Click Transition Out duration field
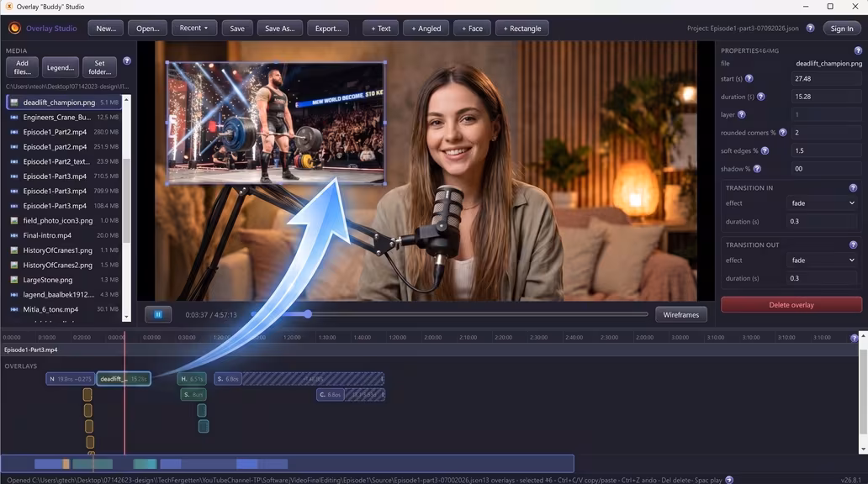 point(822,278)
